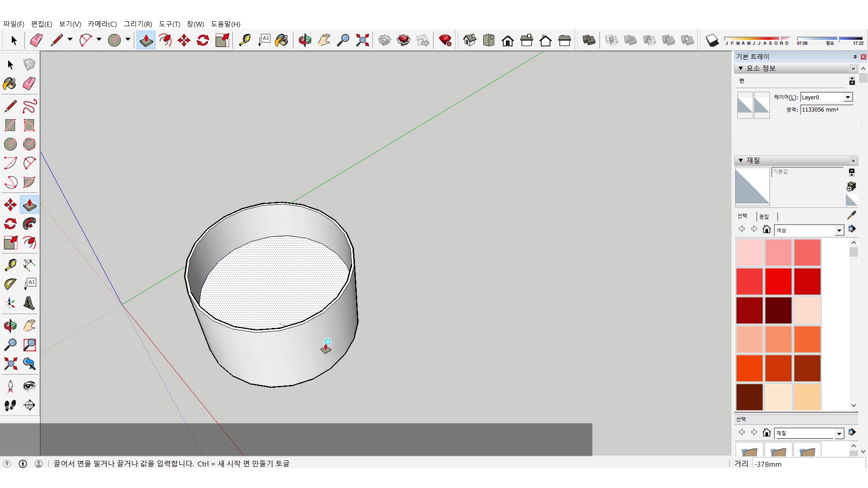This screenshot has width=868, height=488.
Task: Click the create material button
Action: pyautogui.click(x=851, y=186)
